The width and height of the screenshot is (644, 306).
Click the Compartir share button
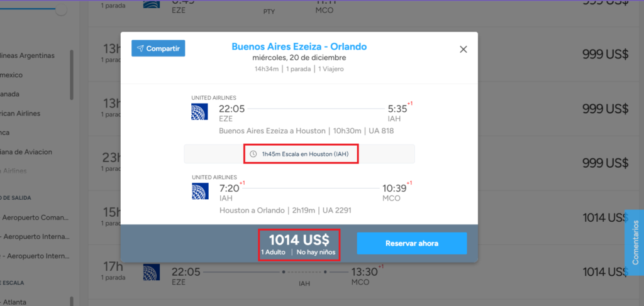pos(158,48)
